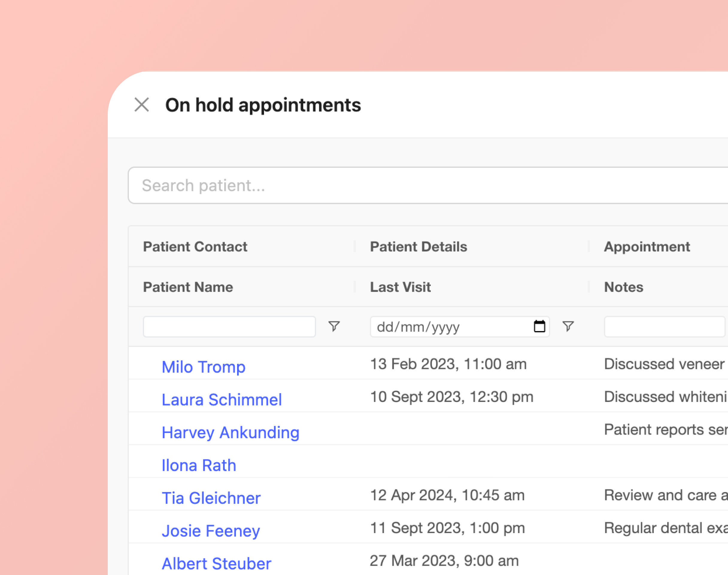Click the "Discussed veneer" note
Viewport: 728px width, 575px height.
pos(665,364)
